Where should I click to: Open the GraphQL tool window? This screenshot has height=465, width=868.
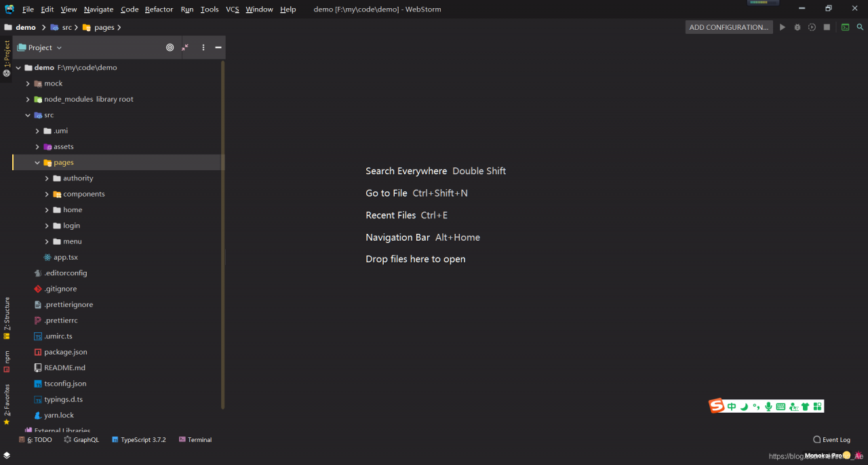coord(81,440)
